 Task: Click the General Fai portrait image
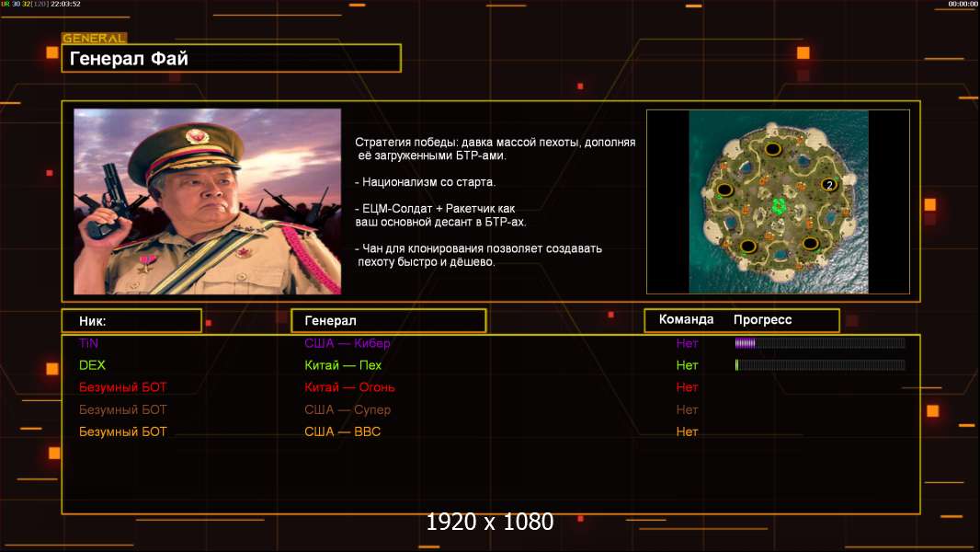click(207, 201)
